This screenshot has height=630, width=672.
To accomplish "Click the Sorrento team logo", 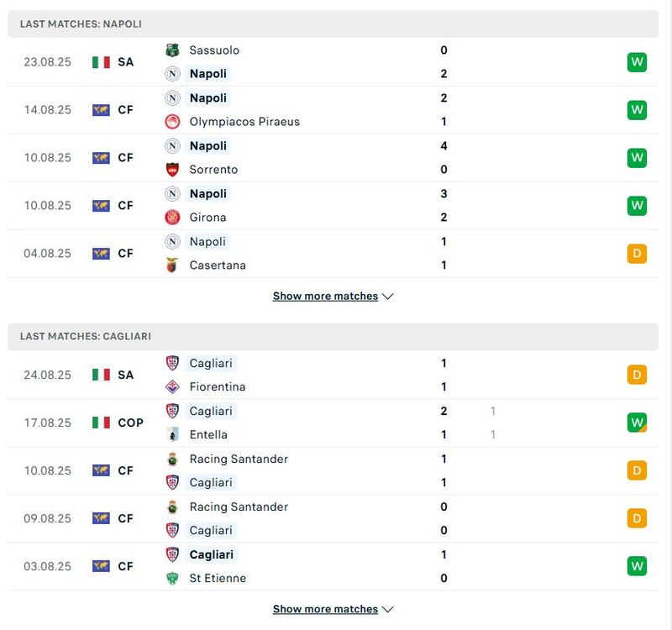I will click(x=172, y=170).
